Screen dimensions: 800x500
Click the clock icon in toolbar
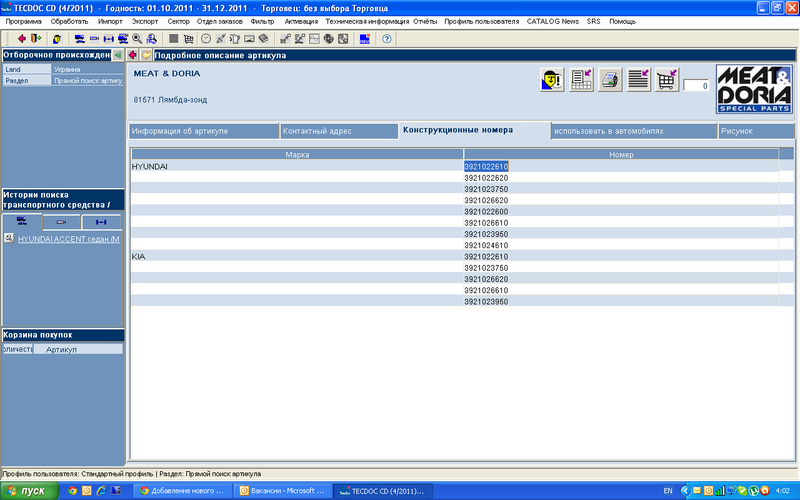click(x=206, y=39)
